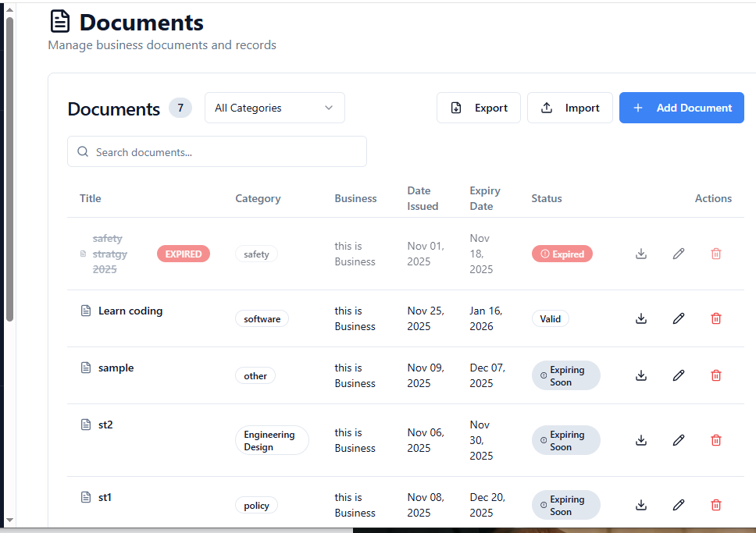This screenshot has width=756, height=533.
Task: Click the Export button
Action: tap(479, 108)
